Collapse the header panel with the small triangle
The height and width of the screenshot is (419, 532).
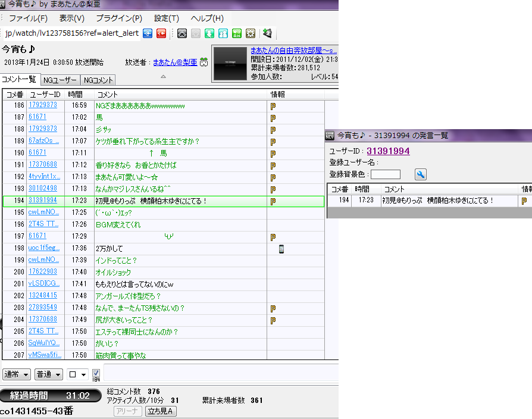163,76
